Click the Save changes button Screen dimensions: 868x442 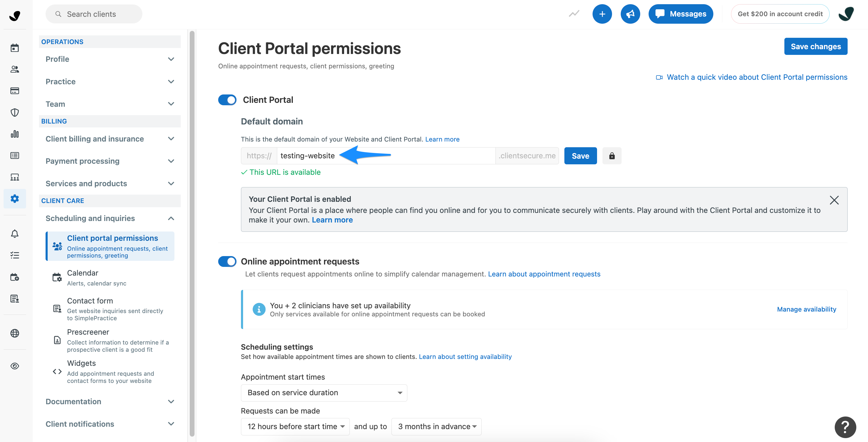pos(816,46)
